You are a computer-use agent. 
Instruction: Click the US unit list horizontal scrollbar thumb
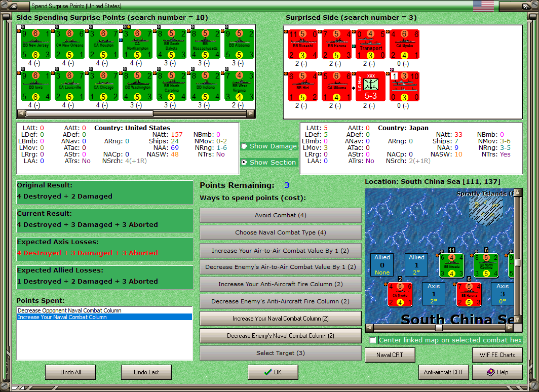click(x=89, y=113)
